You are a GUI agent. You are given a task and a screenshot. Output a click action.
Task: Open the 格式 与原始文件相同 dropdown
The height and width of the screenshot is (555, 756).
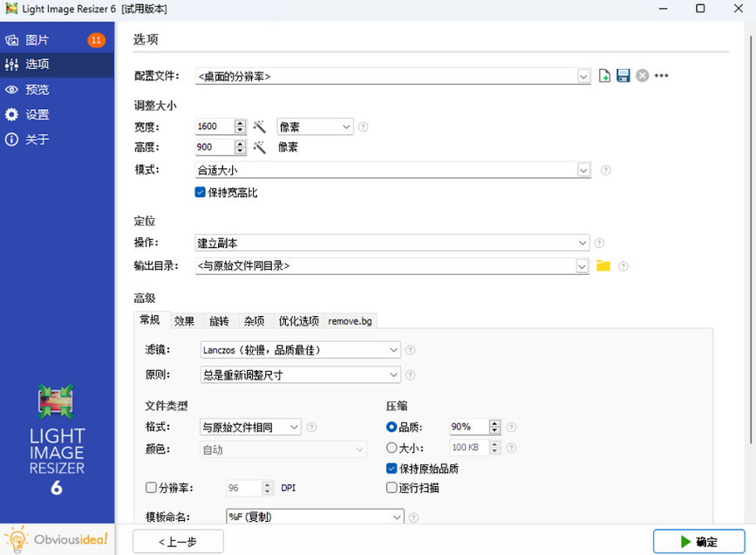point(250,427)
